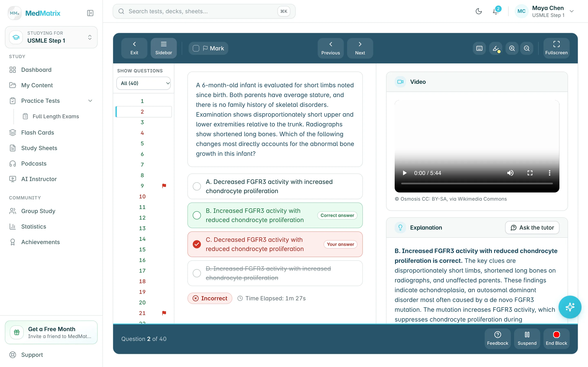Go to Next question
This screenshot has height=367, width=588.
pyautogui.click(x=360, y=48)
